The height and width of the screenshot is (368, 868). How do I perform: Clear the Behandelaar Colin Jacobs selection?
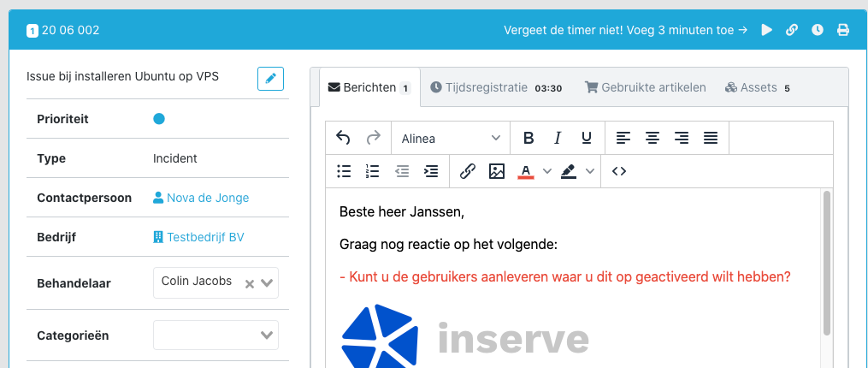(250, 284)
